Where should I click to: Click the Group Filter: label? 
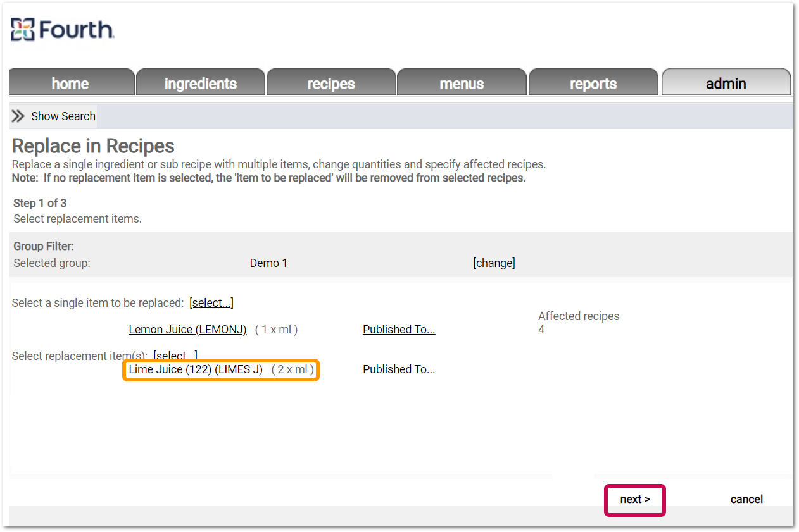coord(44,247)
